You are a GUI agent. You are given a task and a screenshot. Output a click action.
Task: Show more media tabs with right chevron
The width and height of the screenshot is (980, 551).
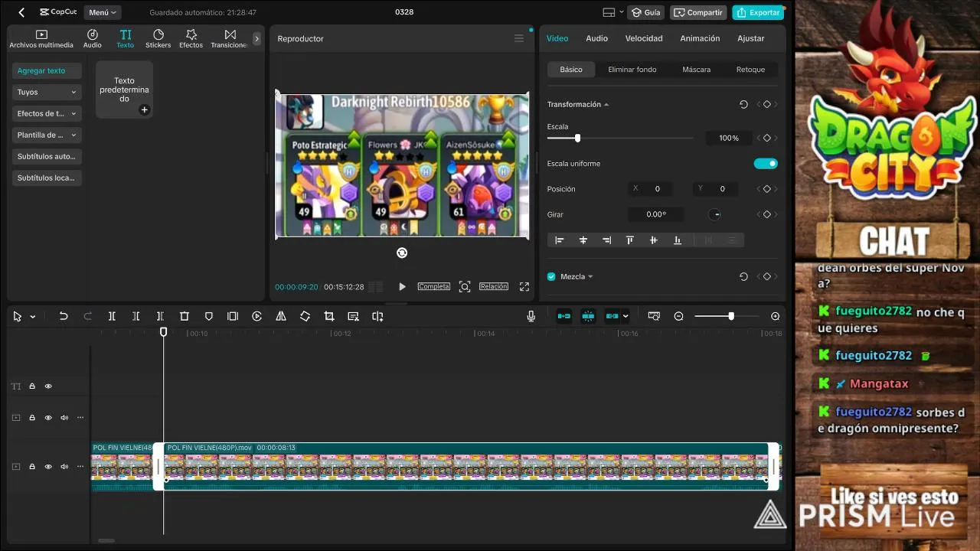(x=256, y=39)
